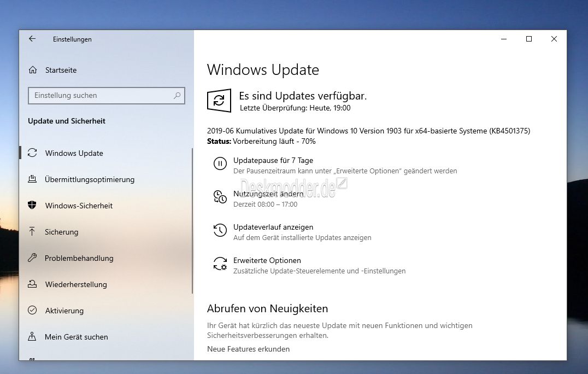This screenshot has height=374, width=588.
Task: Click the Sicherung upload arrow icon
Action: pos(32,231)
